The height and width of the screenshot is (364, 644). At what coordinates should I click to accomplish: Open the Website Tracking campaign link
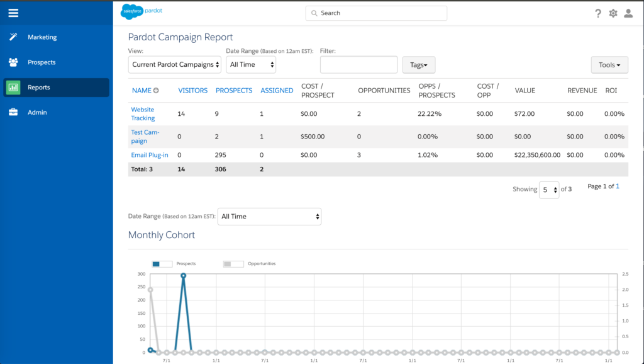coord(143,114)
